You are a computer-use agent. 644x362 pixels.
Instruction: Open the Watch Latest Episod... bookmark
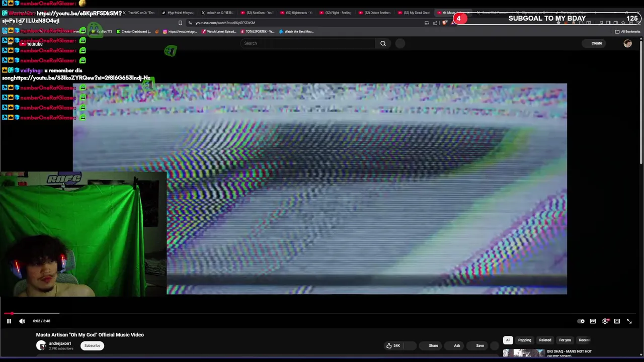219,31
